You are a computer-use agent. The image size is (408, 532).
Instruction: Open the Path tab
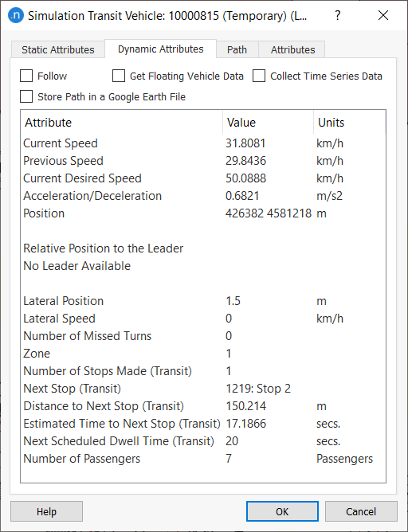point(237,50)
